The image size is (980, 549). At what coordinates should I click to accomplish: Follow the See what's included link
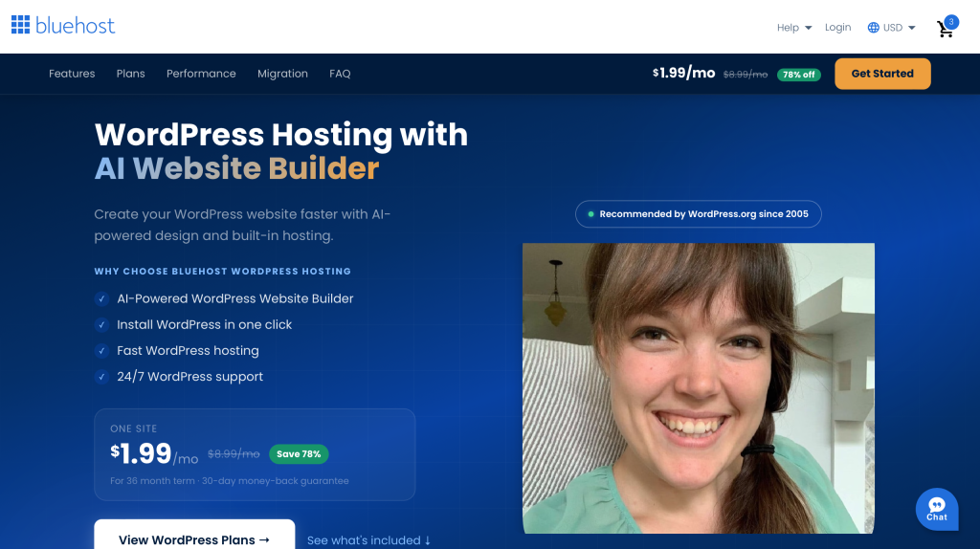[x=368, y=540]
